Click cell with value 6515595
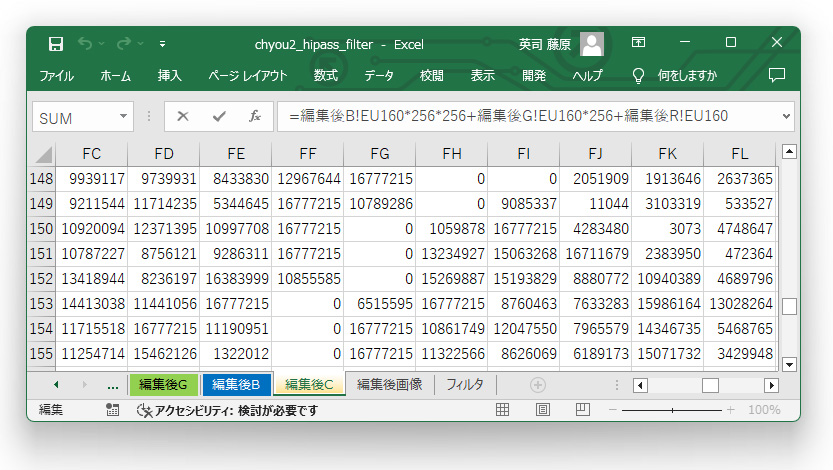Image resolution: width=833 pixels, height=470 pixels. [380, 304]
